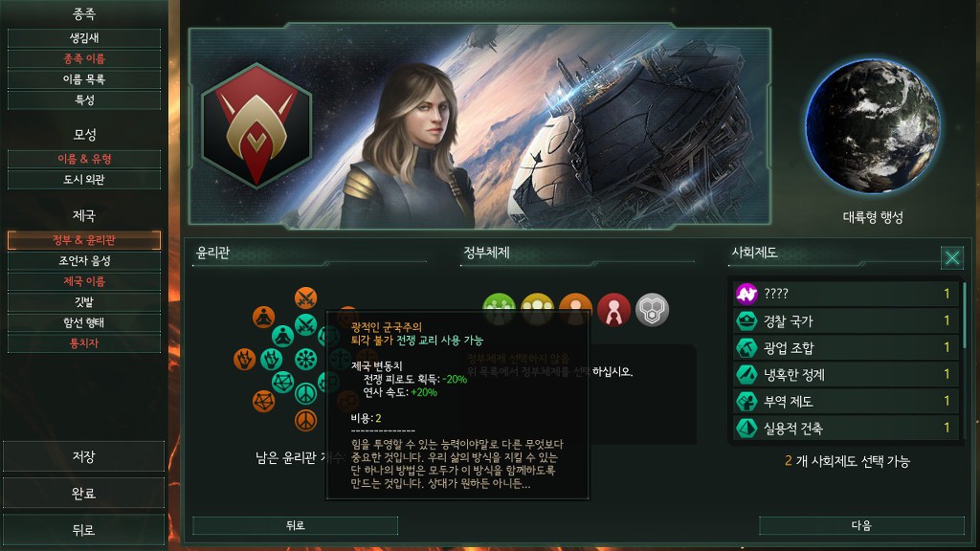Open the 특성 section in sidebar

point(84,99)
